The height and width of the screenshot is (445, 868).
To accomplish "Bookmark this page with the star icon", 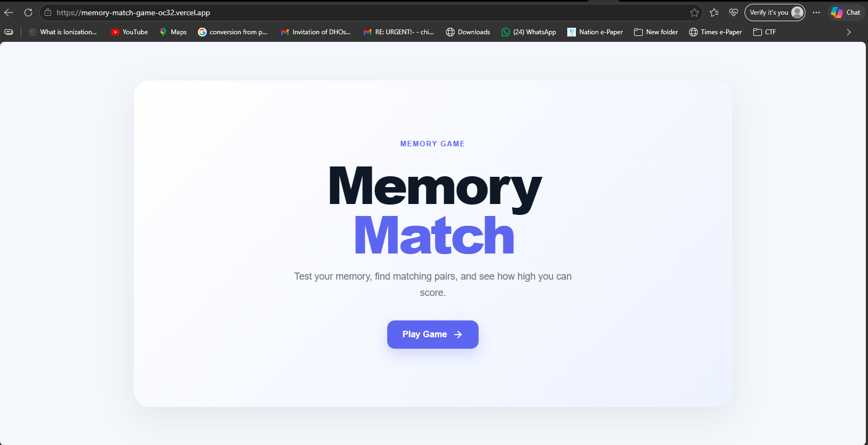I will point(695,13).
